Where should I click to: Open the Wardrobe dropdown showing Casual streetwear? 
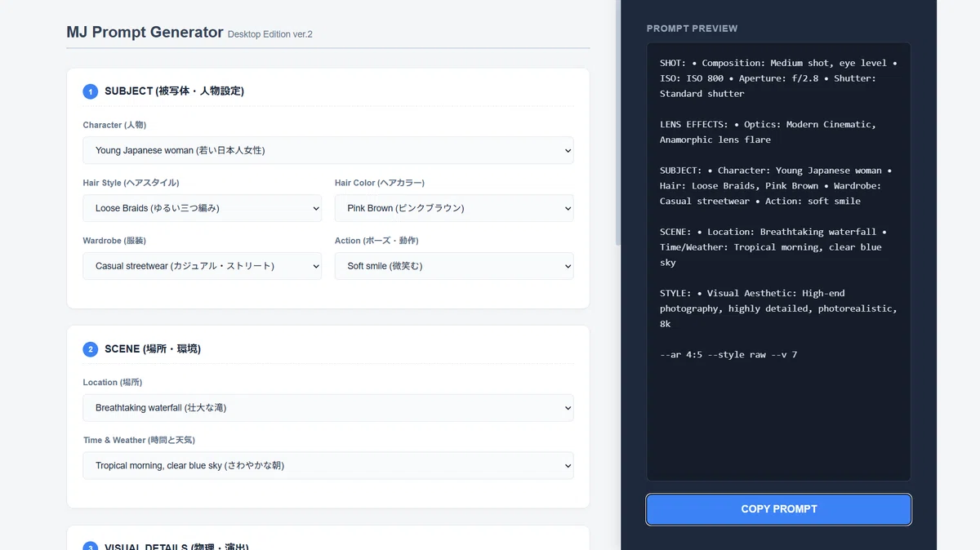tap(202, 266)
